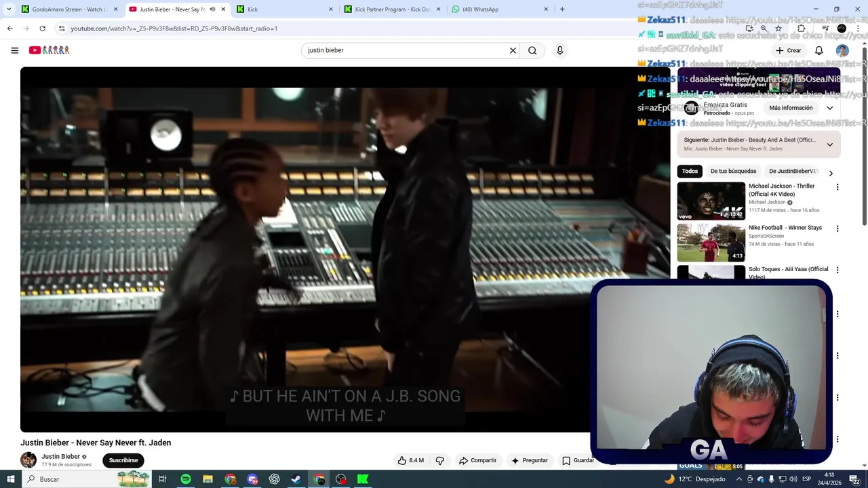Toggle the microphone icon in the system tray

771,479
